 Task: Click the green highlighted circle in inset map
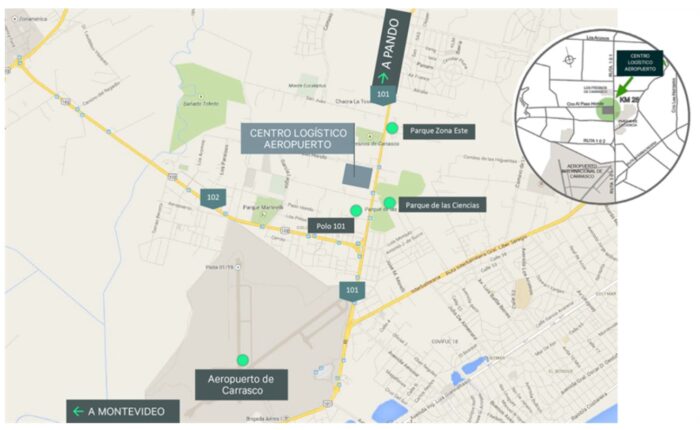point(608,109)
